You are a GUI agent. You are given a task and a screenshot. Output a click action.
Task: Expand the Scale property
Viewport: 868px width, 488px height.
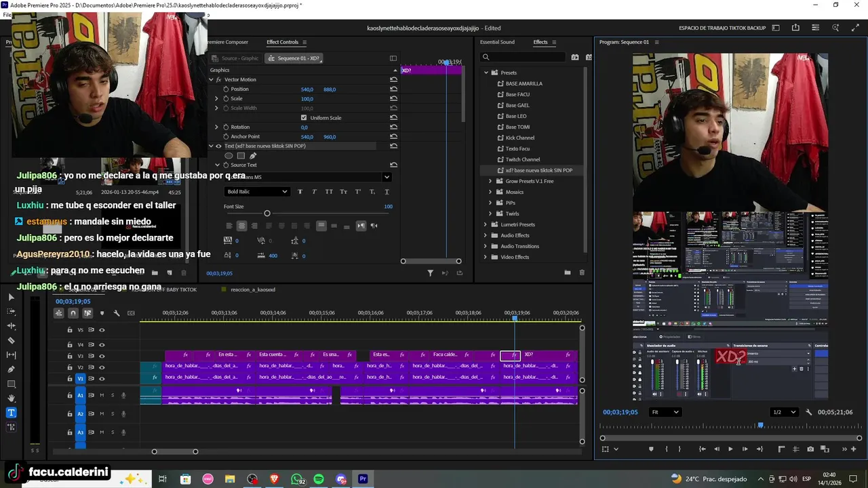click(217, 98)
